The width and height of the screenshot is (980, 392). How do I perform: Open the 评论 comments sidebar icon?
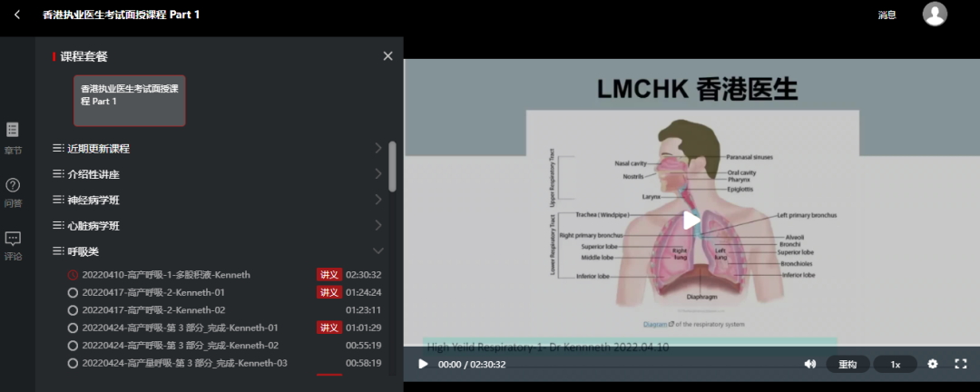(x=13, y=245)
